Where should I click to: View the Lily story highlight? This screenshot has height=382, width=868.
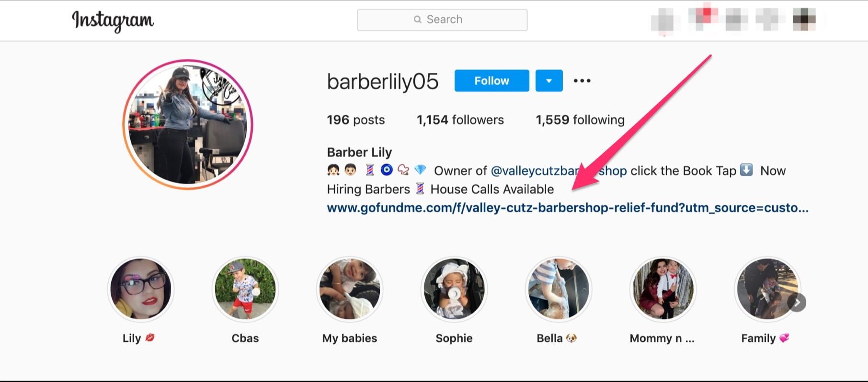[x=140, y=289]
